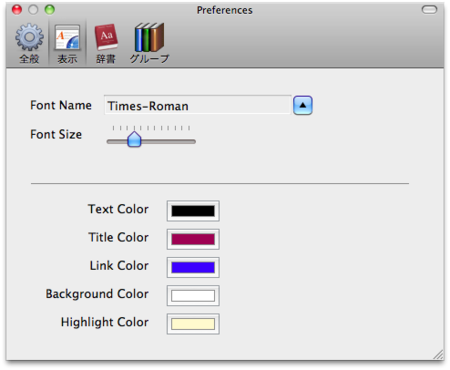Open the crimson Title Color swatch
The width and height of the screenshot is (450, 370).
193,239
